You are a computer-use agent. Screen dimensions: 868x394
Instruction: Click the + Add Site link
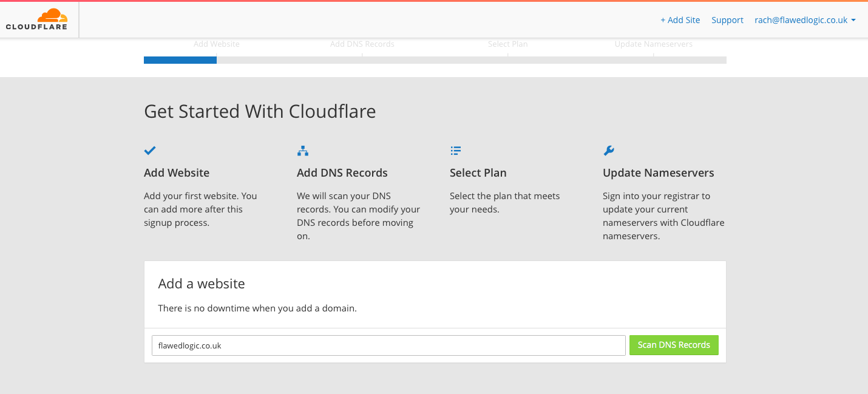(680, 20)
